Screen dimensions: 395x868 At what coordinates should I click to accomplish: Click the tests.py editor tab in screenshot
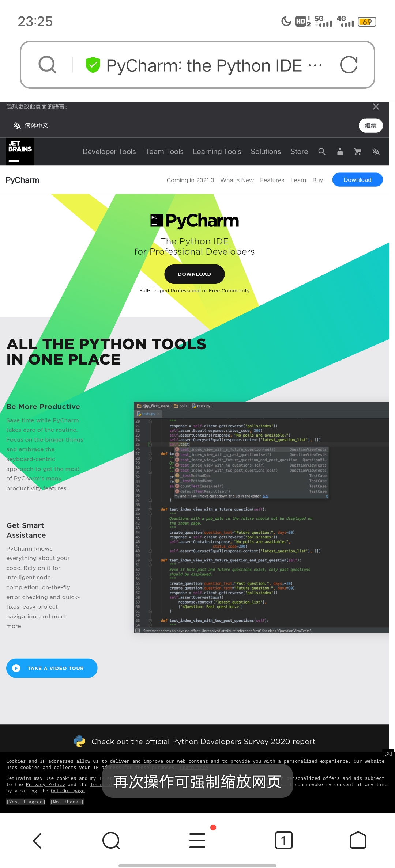coord(148,414)
